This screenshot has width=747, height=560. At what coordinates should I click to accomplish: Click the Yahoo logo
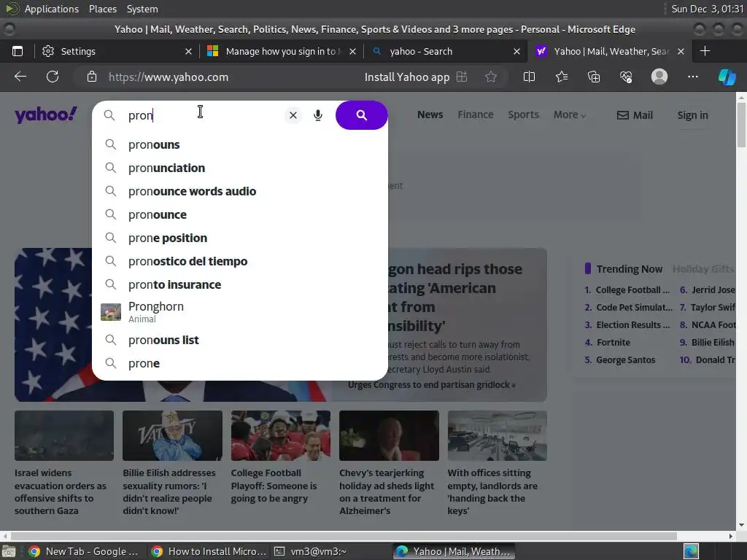click(x=46, y=114)
